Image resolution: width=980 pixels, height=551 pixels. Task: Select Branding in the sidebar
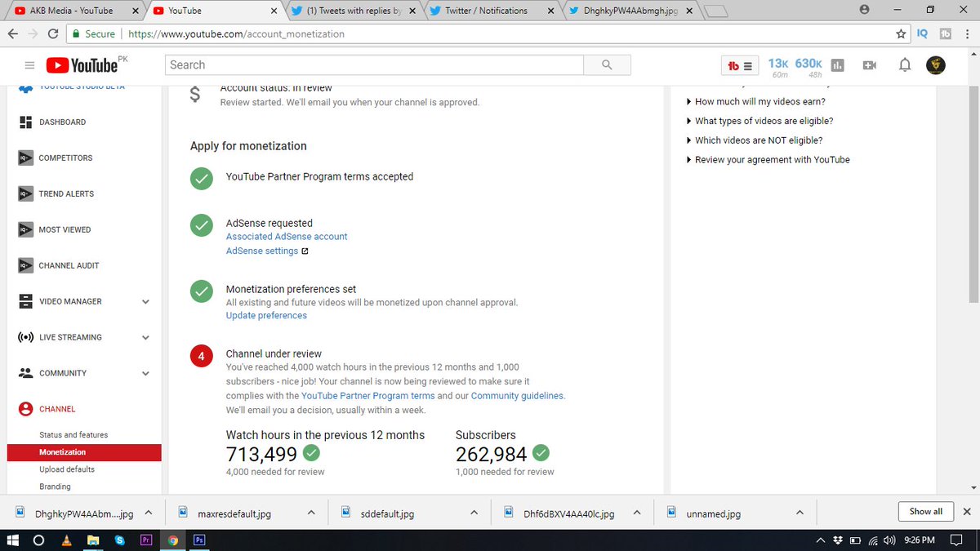pos(55,487)
